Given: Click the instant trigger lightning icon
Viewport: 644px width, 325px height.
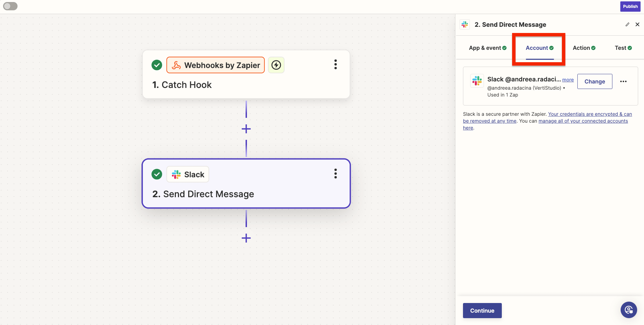Looking at the screenshot, I should pos(276,65).
